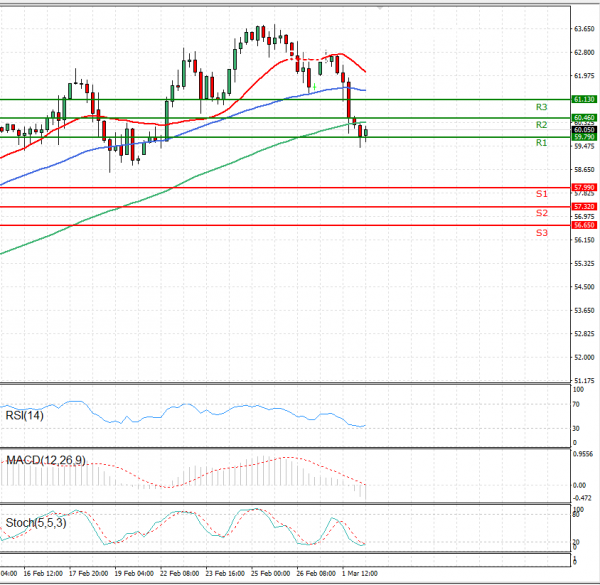Click the 61.975 price axis value
600x585 pixels.
584,76
